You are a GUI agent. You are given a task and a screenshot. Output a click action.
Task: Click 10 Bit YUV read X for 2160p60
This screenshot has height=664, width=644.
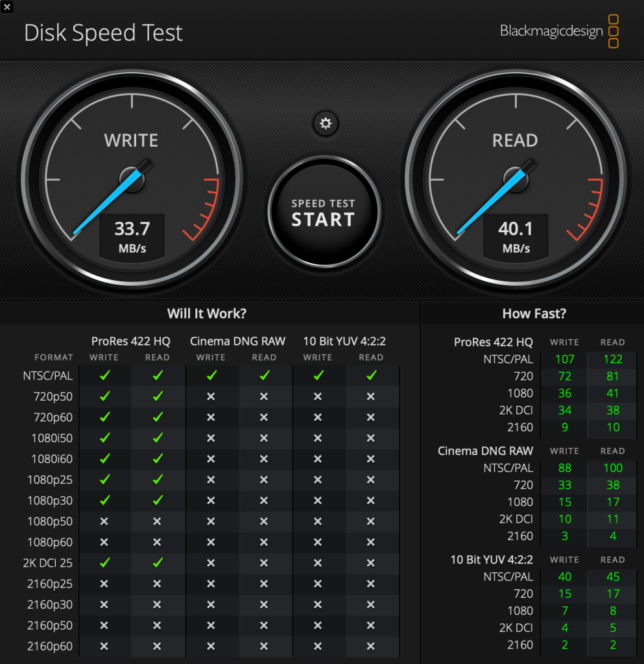370,646
